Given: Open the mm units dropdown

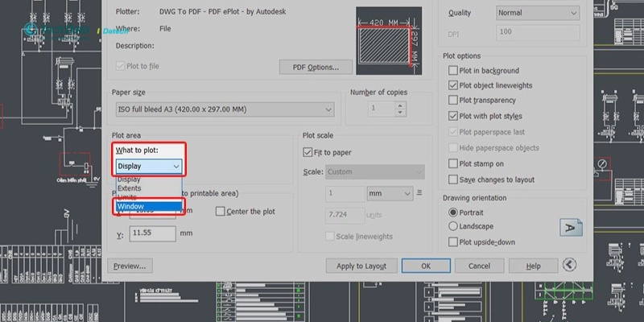Looking at the screenshot, I should [x=390, y=193].
